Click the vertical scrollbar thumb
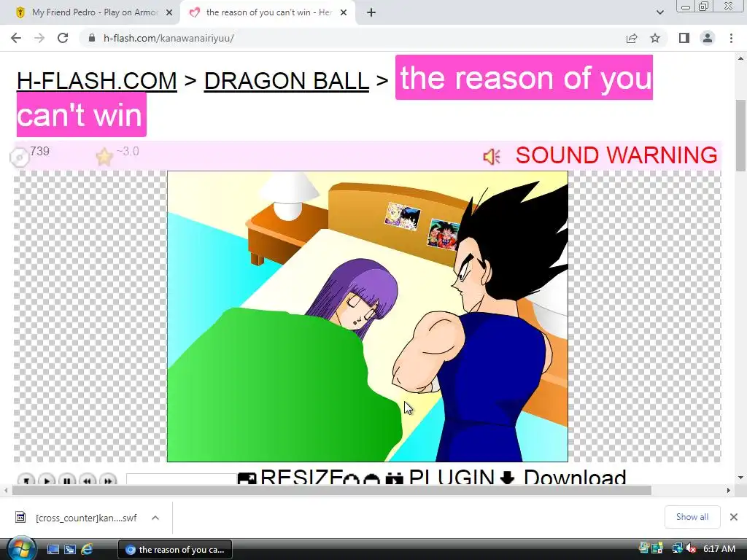 pyautogui.click(x=741, y=135)
